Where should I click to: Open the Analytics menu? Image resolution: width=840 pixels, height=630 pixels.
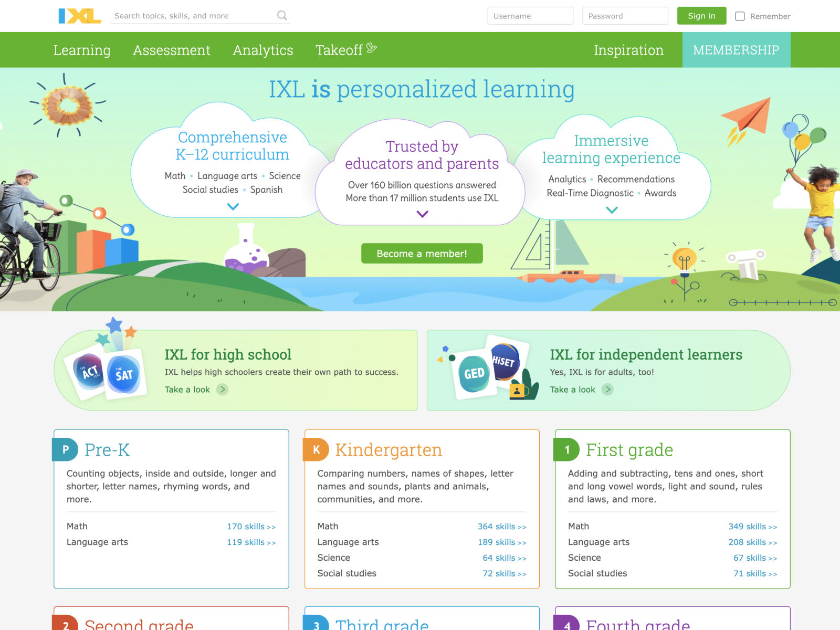coord(263,50)
